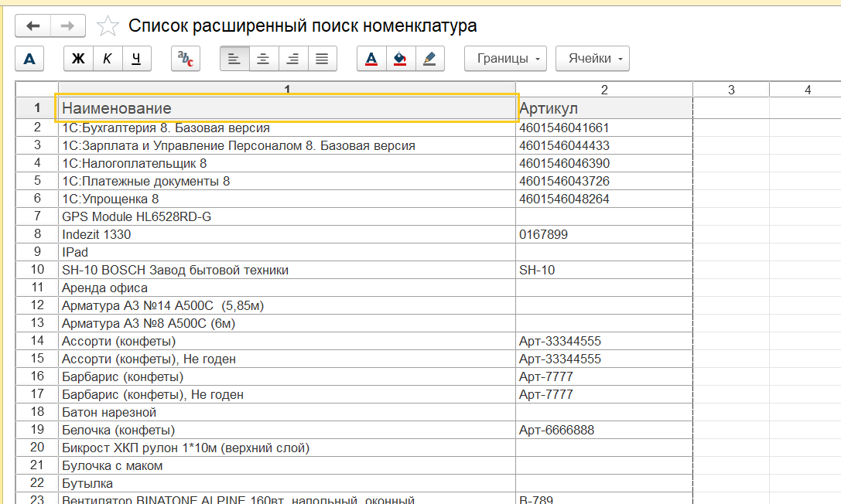The height and width of the screenshot is (504, 841).
Task: Select cell '1С:Платежные документы 8'
Action: 287,181
